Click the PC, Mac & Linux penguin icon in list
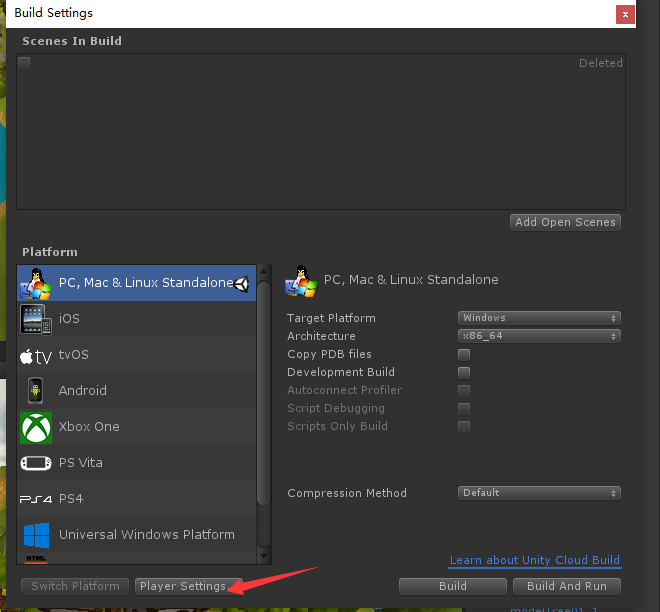This screenshot has height=612, width=660. (36, 283)
